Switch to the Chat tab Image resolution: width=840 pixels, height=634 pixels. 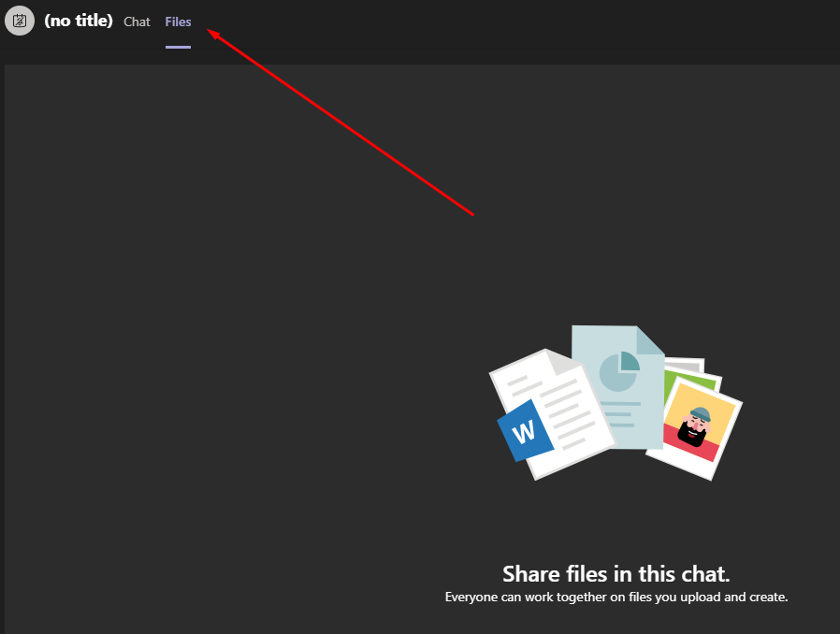[x=138, y=22]
